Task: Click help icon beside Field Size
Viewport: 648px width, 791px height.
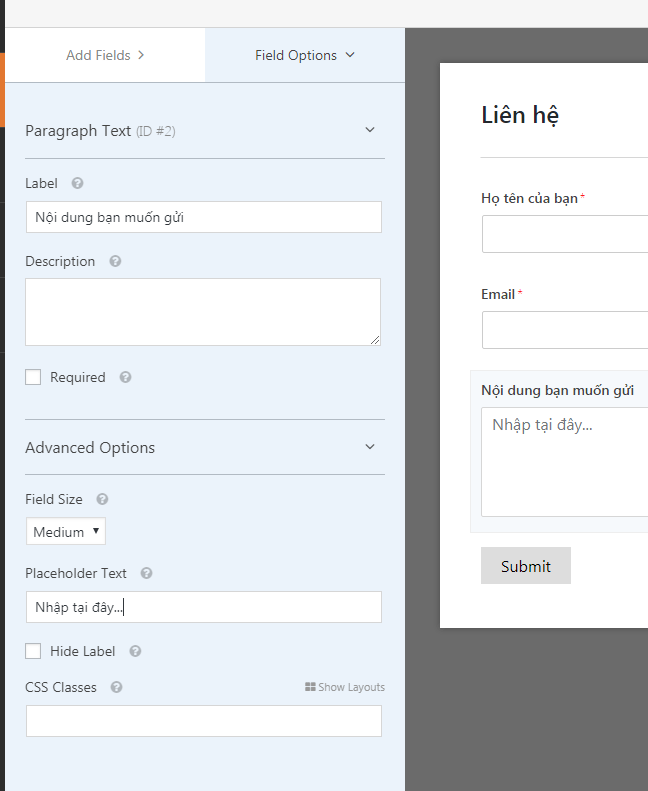Action: [x=102, y=500]
